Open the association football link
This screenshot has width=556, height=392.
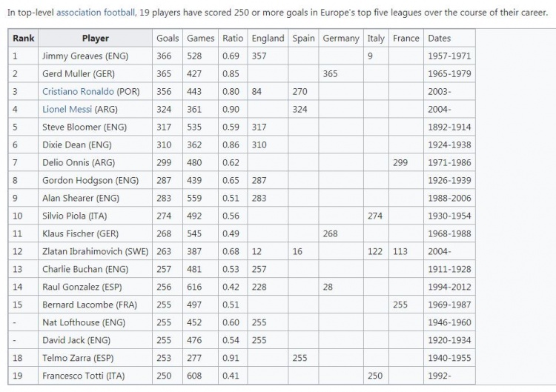[x=96, y=13]
